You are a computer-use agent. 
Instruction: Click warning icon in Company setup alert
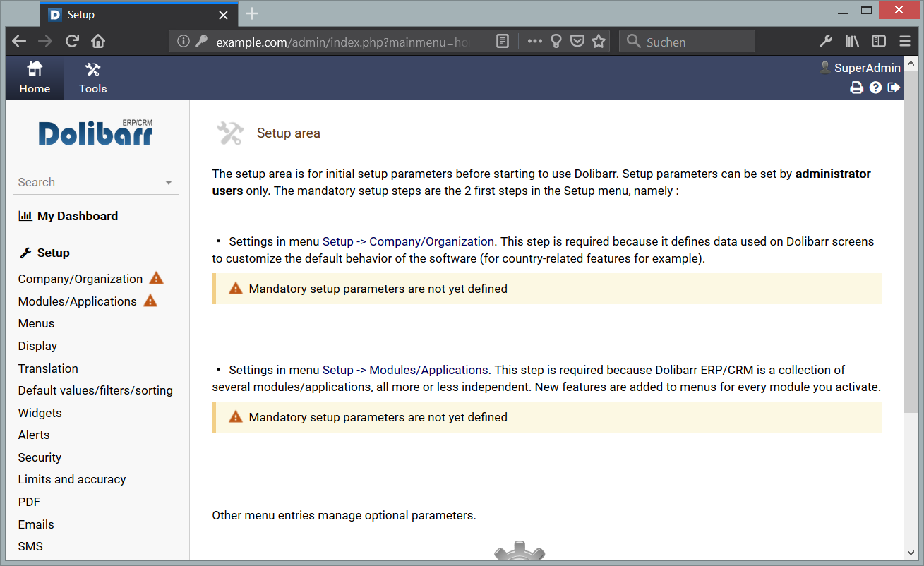[x=236, y=288]
